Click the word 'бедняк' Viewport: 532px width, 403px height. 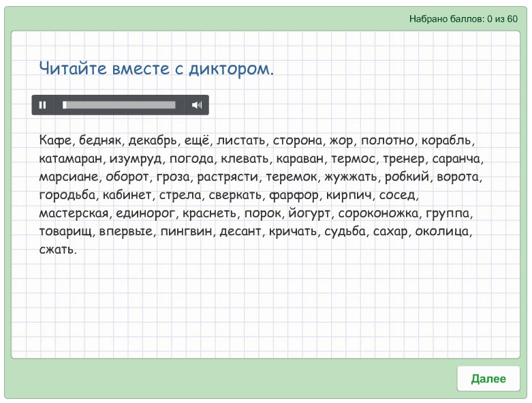pyautogui.click(x=100, y=140)
